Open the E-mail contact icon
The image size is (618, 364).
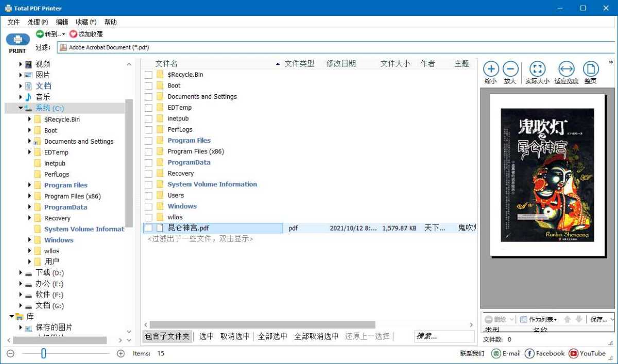point(496,353)
